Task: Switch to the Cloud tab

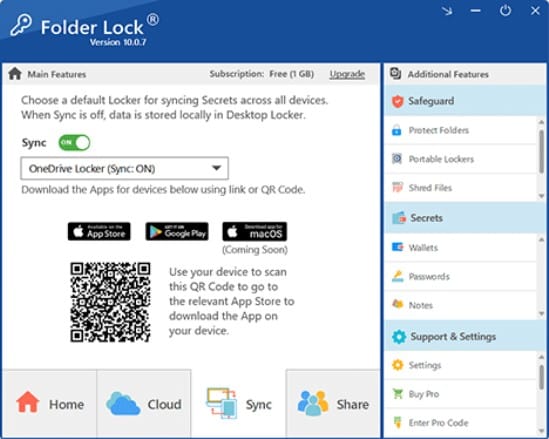Action: point(144,404)
